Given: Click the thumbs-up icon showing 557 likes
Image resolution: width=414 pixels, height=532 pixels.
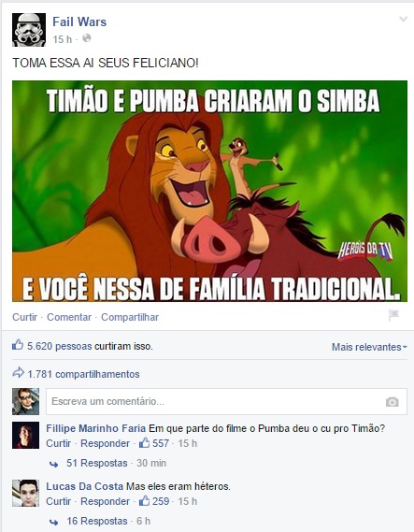Looking at the screenshot, I should pyautogui.click(x=145, y=442).
